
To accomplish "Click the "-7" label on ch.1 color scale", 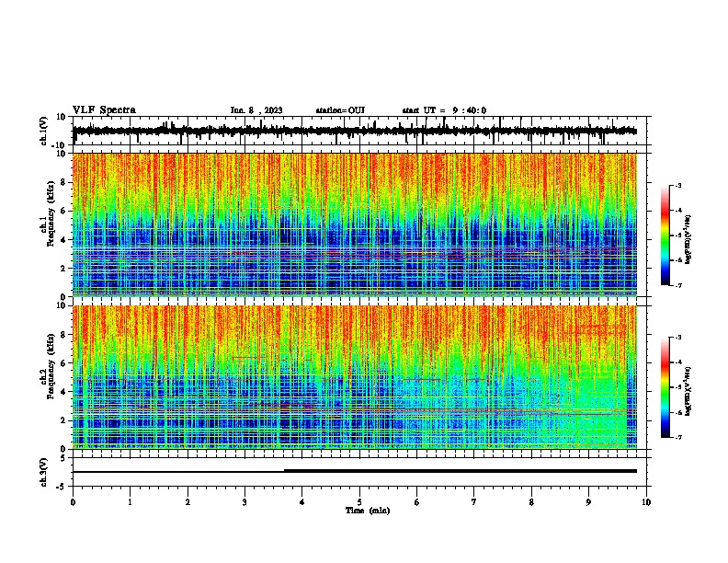I will pos(678,285).
